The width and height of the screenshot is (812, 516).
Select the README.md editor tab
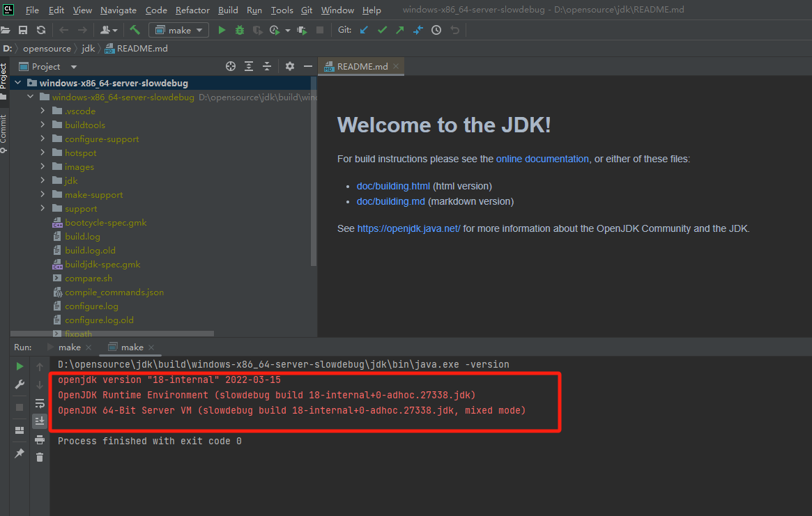coord(361,66)
